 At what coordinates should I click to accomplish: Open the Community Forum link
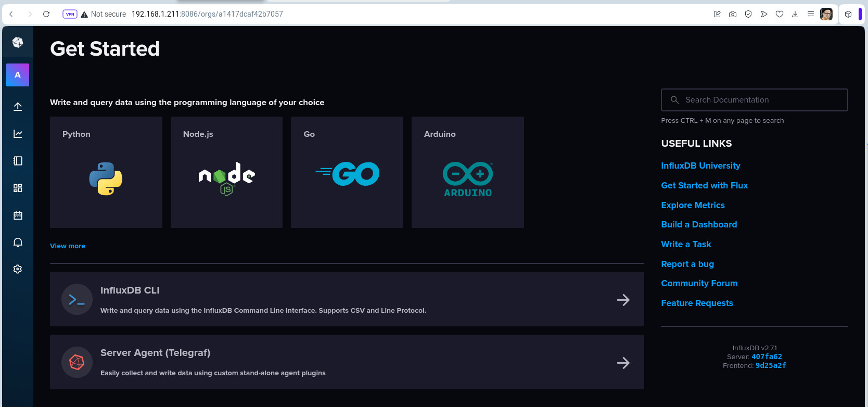pyautogui.click(x=699, y=283)
